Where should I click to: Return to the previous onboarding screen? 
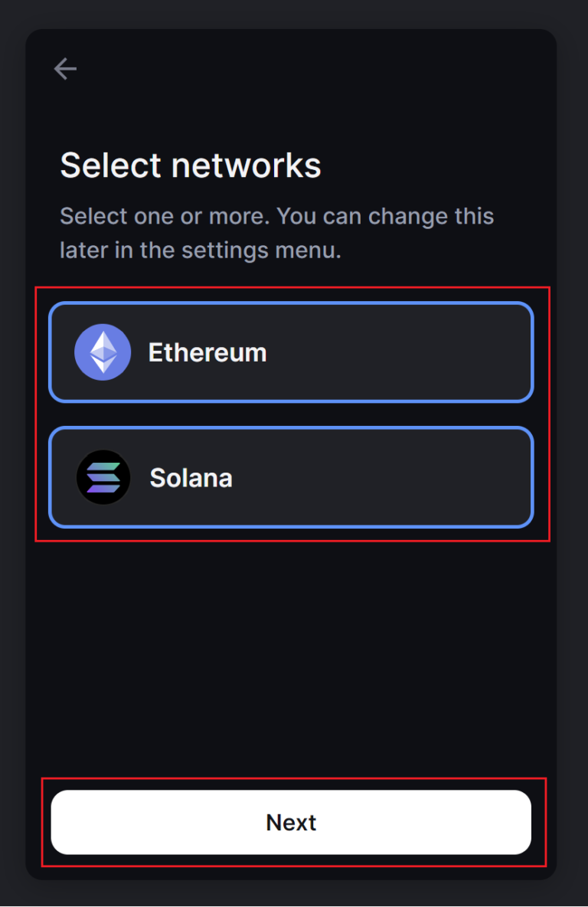(65, 69)
